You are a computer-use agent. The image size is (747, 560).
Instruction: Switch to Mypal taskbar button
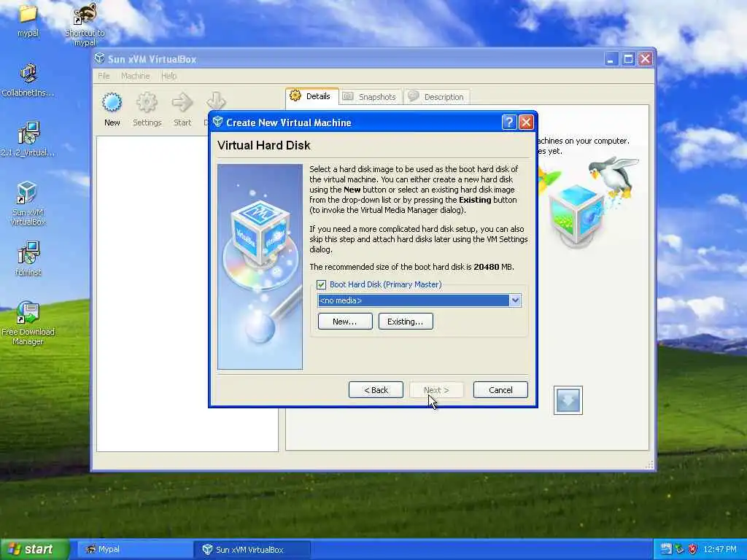135,549
